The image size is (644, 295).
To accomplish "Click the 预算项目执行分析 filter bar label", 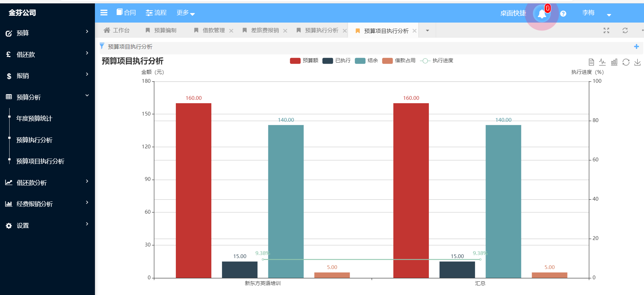I will pos(130,46).
